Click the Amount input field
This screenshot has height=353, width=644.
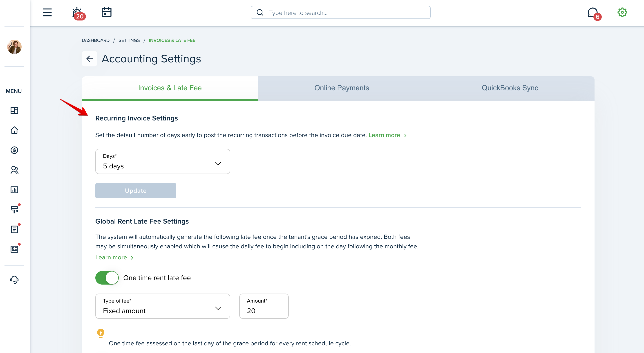264,306
